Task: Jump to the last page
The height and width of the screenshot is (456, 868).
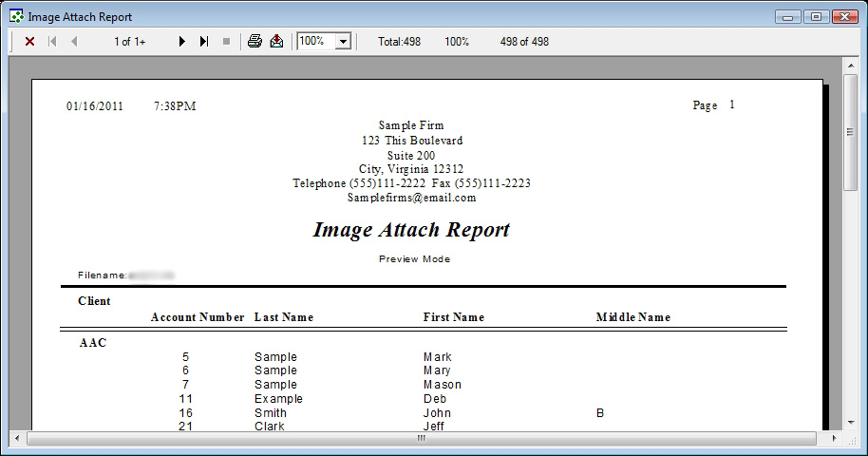Action: pyautogui.click(x=204, y=42)
